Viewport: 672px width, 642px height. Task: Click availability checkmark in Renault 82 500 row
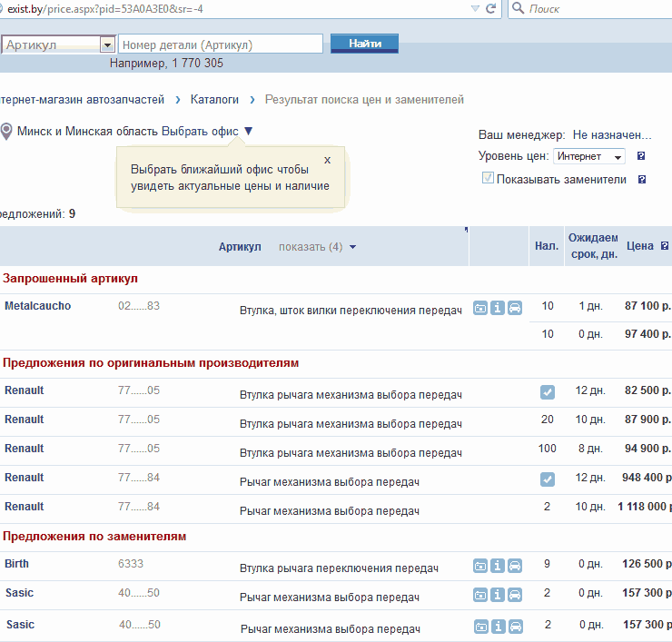pyautogui.click(x=548, y=392)
